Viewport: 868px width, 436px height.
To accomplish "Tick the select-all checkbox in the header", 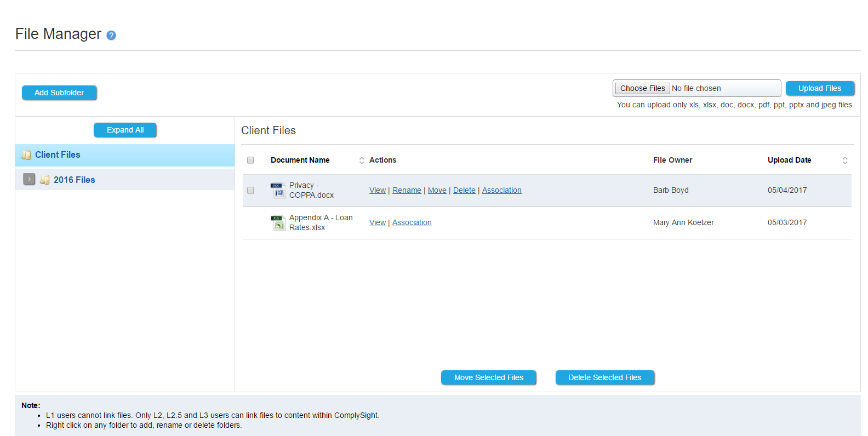I will (x=250, y=160).
